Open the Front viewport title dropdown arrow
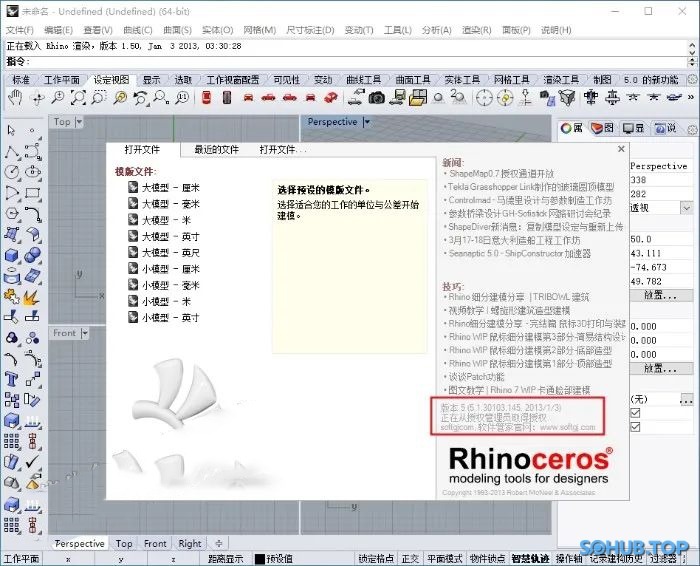This screenshot has width=700, height=566. (x=85, y=333)
